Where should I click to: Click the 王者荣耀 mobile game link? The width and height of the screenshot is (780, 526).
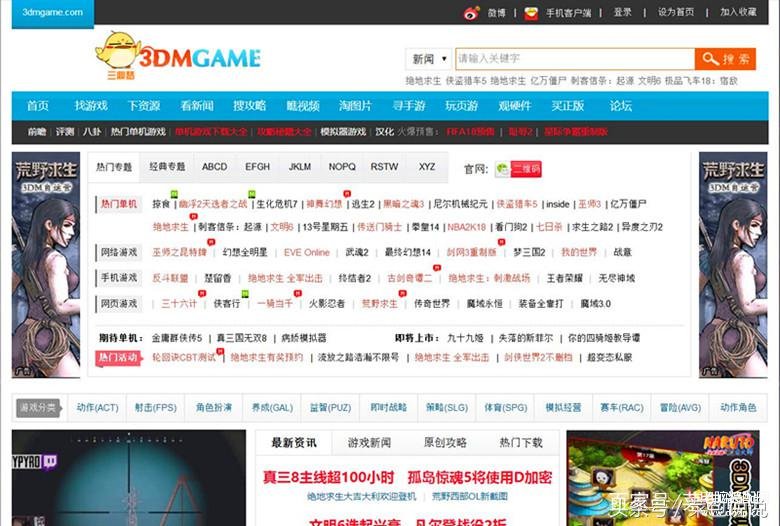(x=565, y=278)
